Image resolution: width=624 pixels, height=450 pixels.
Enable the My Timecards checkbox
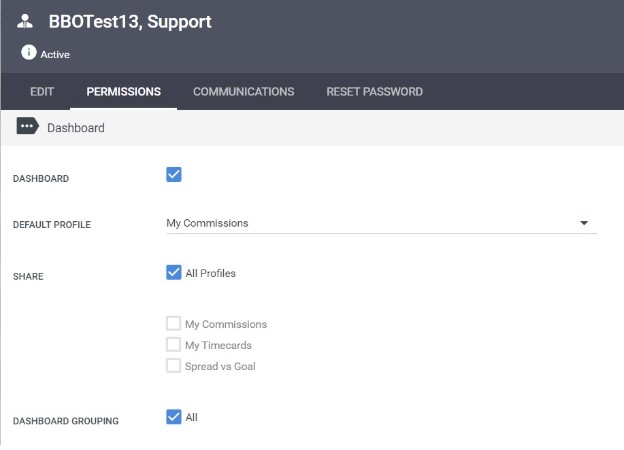click(173, 344)
